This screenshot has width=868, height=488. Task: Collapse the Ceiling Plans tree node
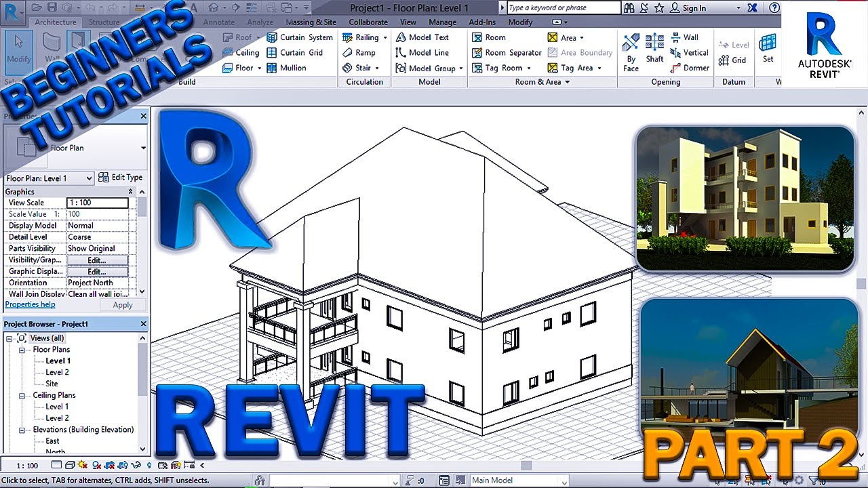tap(22, 395)
